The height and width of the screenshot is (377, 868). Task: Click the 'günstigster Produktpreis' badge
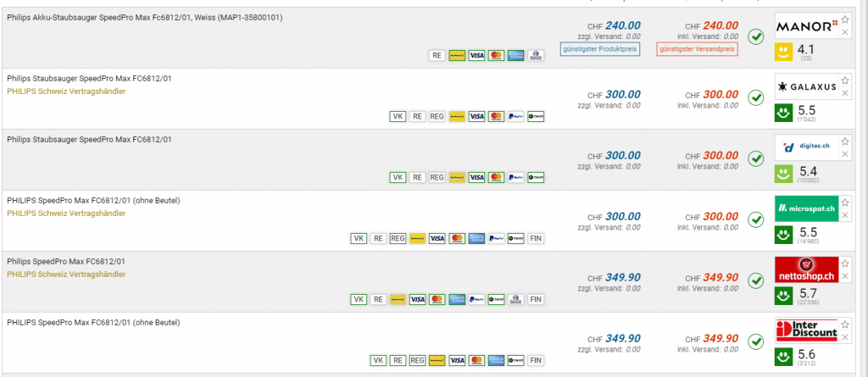click(x=599, y=49)
